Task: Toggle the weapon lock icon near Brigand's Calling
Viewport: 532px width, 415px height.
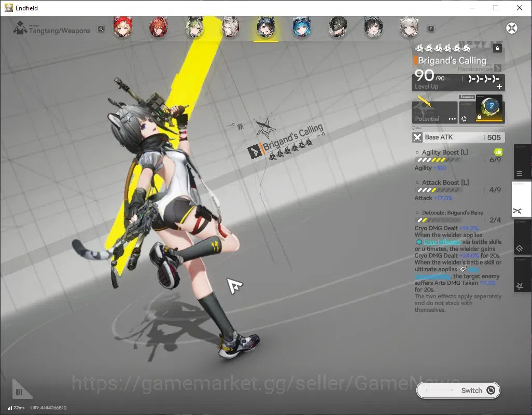Action: [497, 48]
